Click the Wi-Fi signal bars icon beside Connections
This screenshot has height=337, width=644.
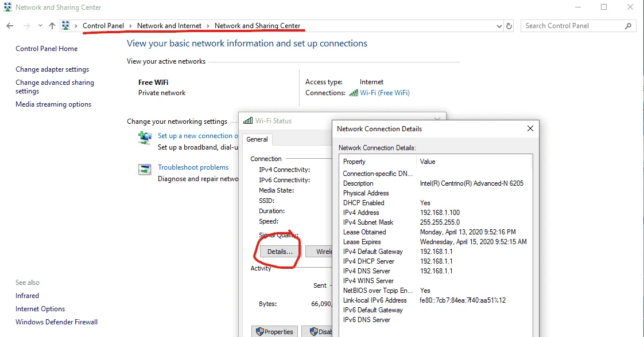353,93
